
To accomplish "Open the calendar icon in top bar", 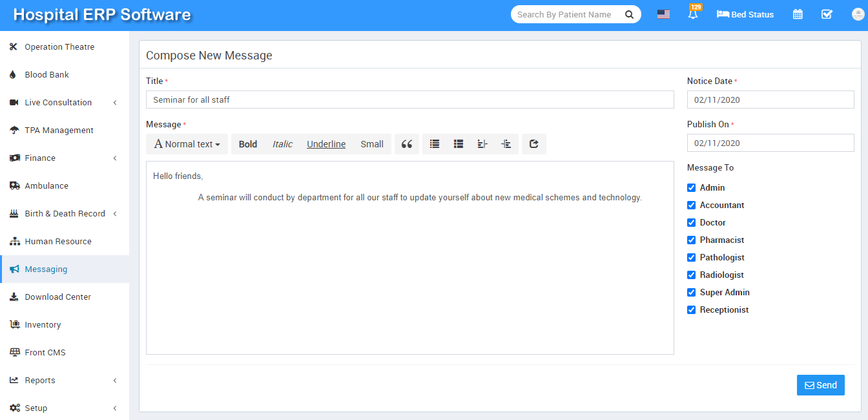I will (798, 14).
